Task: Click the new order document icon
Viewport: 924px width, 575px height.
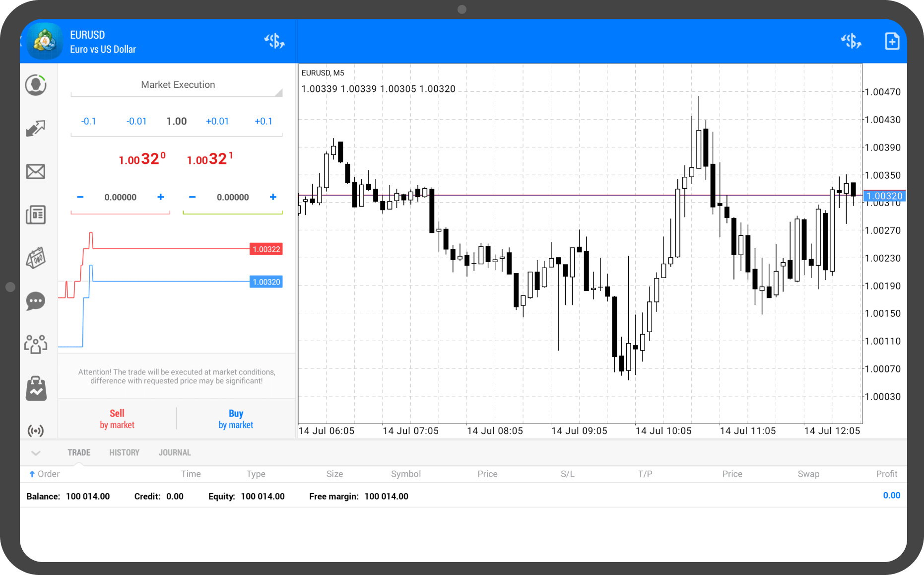Action: click(892, 41)
